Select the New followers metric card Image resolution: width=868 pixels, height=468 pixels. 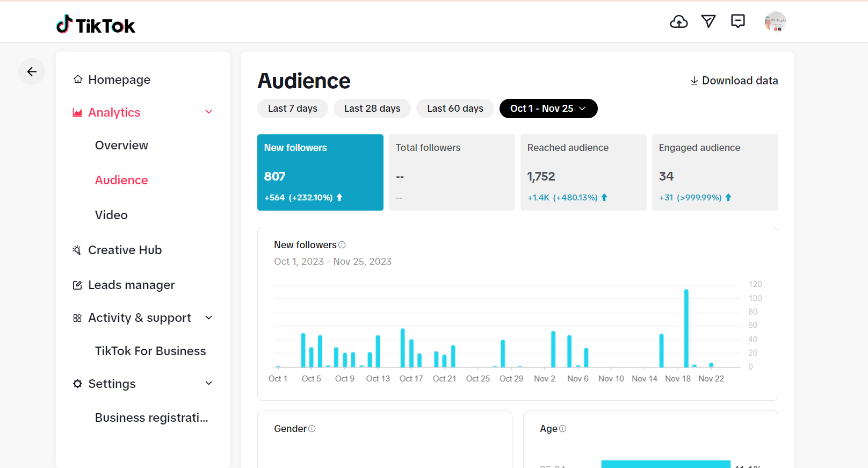click(320, 172)
